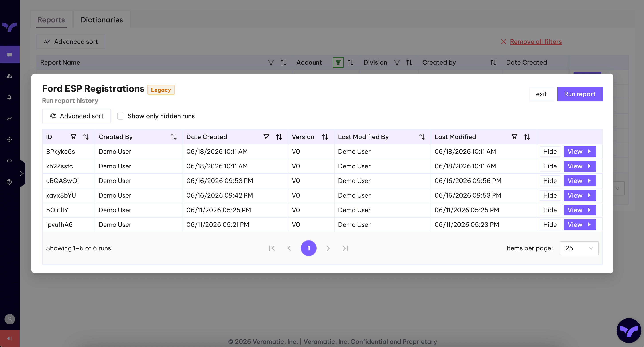Image resolution: width=644 pixels, height=347 pixels.
Task: Go to first page of runs
Action: (x=272, y=248)
